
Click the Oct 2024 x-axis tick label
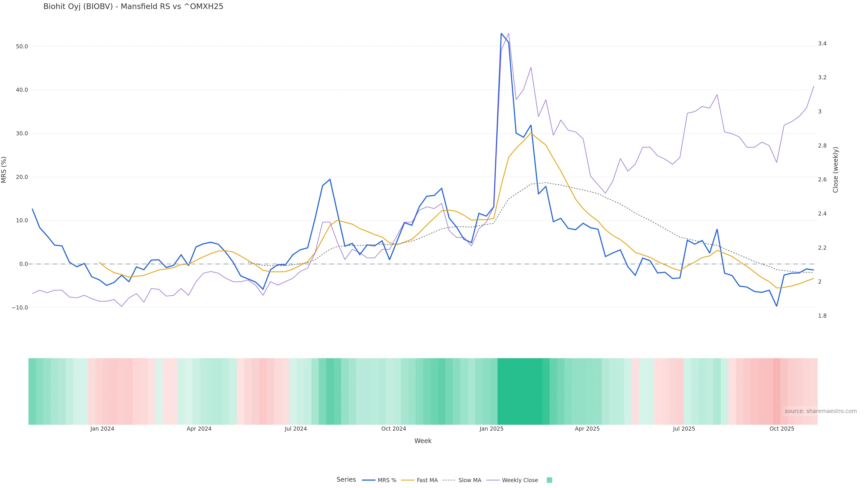click(x=394, y=429)
